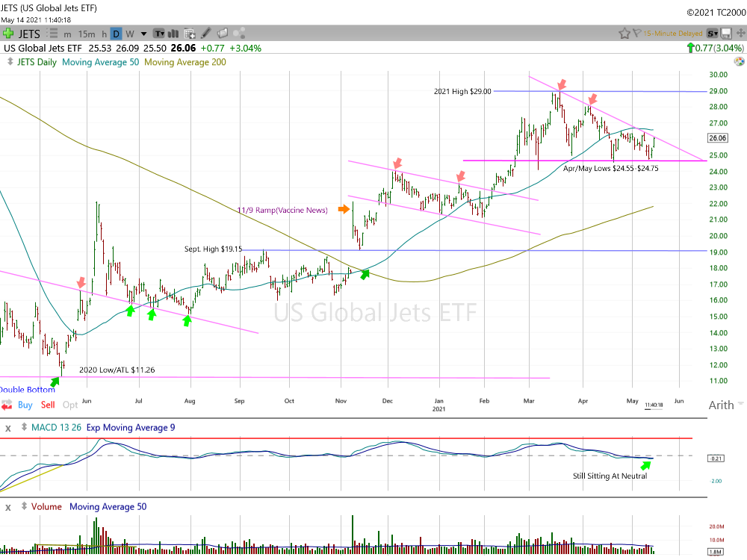
Task: Click the add indicator grid-plus icon
Action: [190, 34]
